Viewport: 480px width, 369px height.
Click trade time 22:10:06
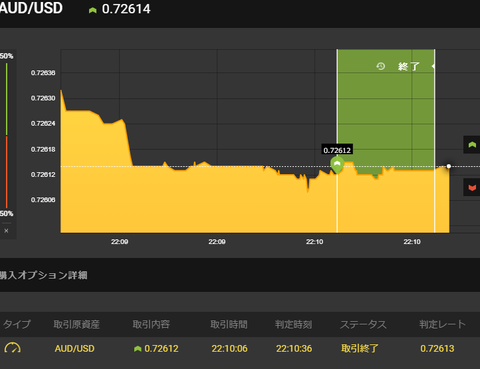coord(229,349)
